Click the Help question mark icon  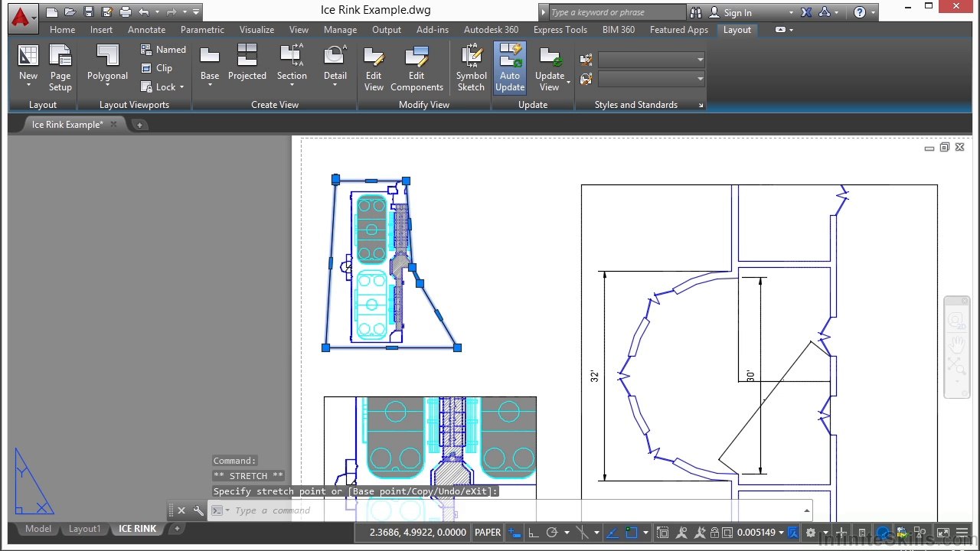[860, 12]
